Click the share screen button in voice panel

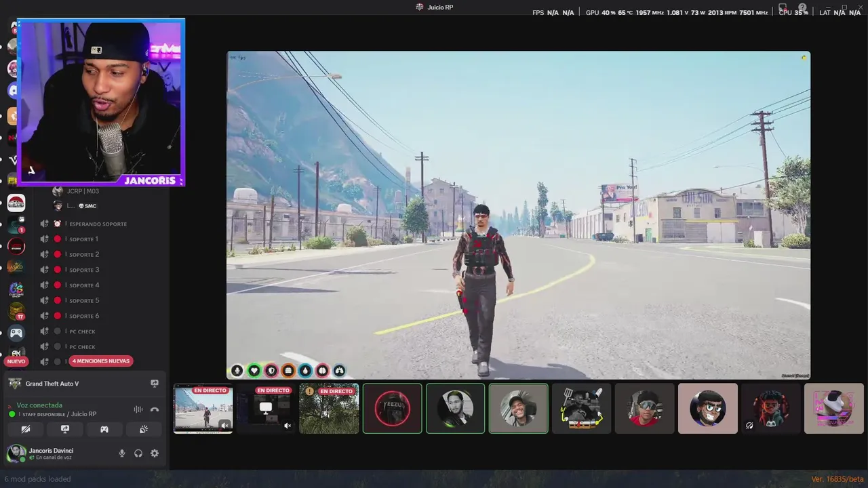click(x=65, y=429)
